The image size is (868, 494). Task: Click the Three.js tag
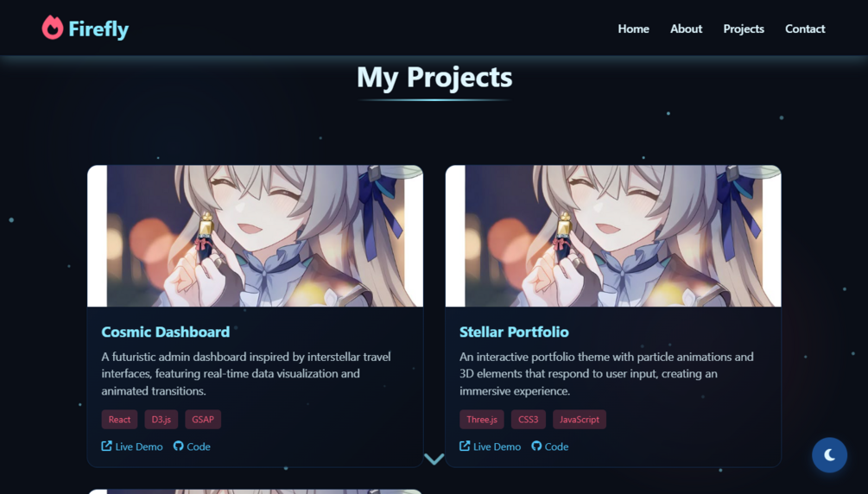[x=482, y=419]
